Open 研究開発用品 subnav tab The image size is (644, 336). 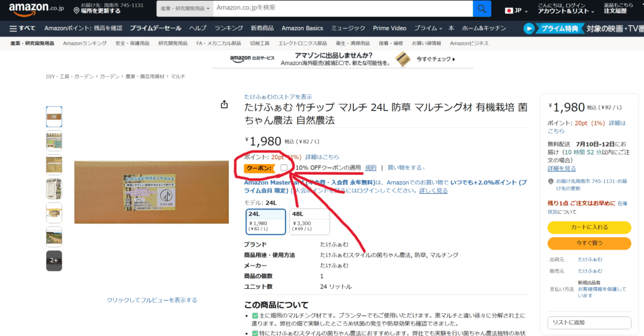pos(172,43)
